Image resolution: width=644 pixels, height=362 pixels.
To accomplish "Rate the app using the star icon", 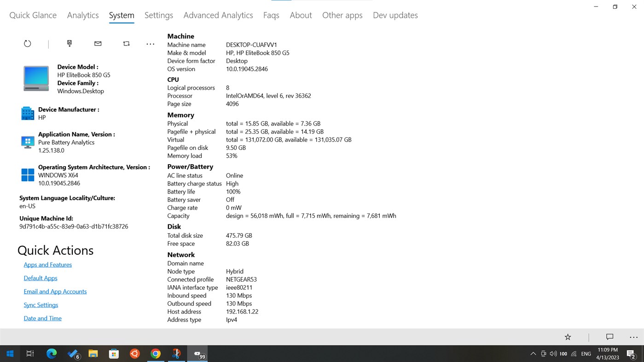I will coord(568,337).
